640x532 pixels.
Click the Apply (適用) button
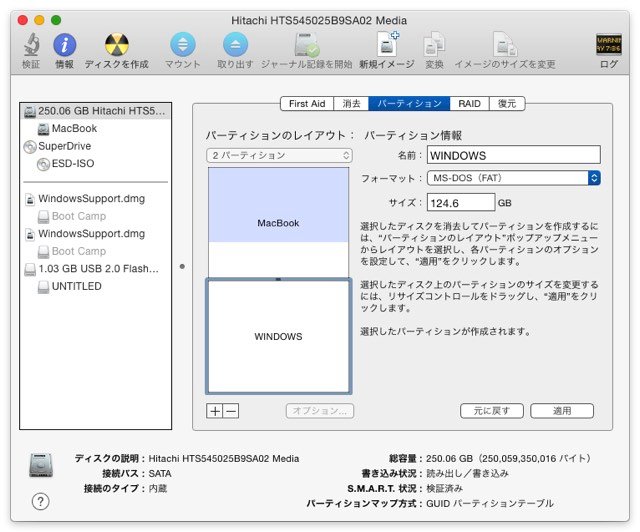click(x=562, y=411)
